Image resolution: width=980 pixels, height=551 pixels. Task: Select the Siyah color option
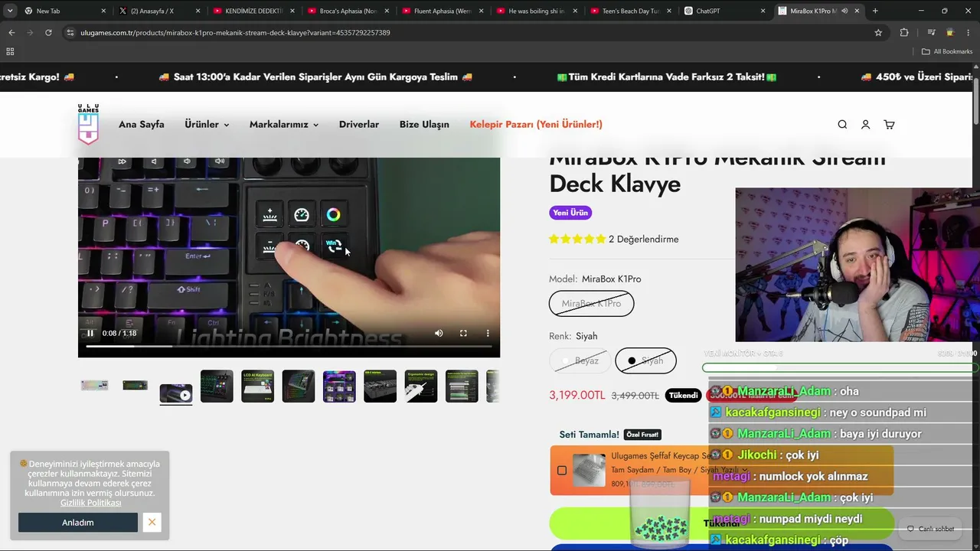[645, 360]
